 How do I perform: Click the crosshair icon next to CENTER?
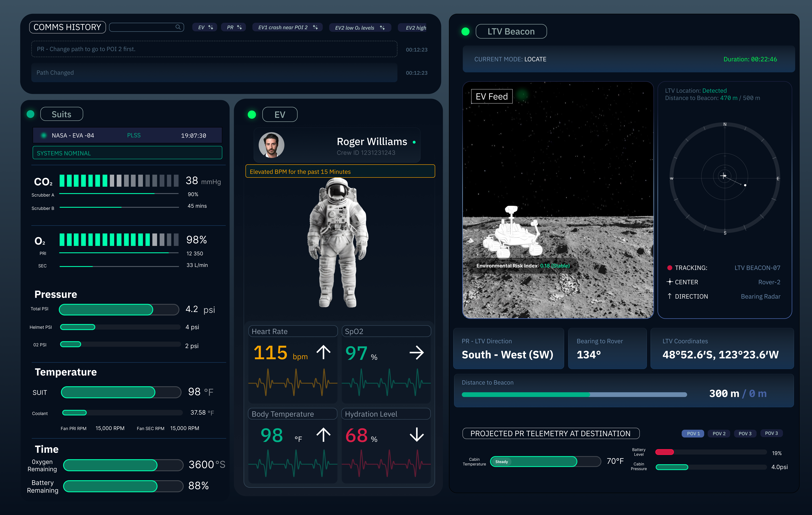coord(670,282)
